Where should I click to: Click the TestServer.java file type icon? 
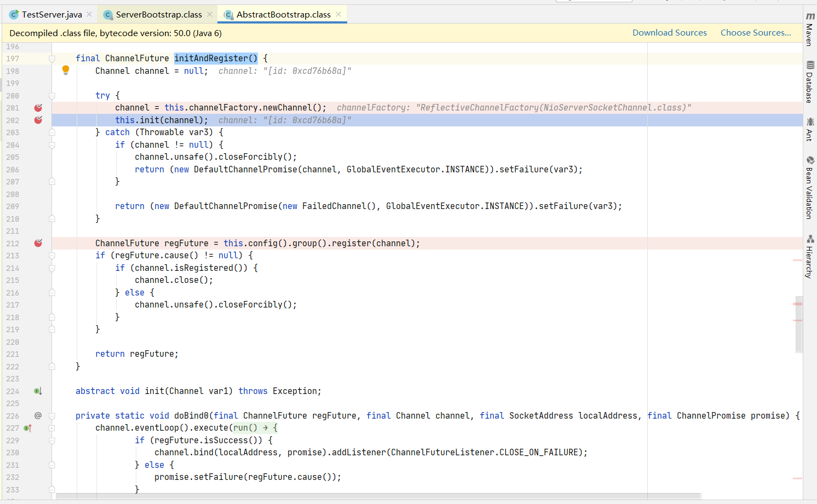pos(14,15)
